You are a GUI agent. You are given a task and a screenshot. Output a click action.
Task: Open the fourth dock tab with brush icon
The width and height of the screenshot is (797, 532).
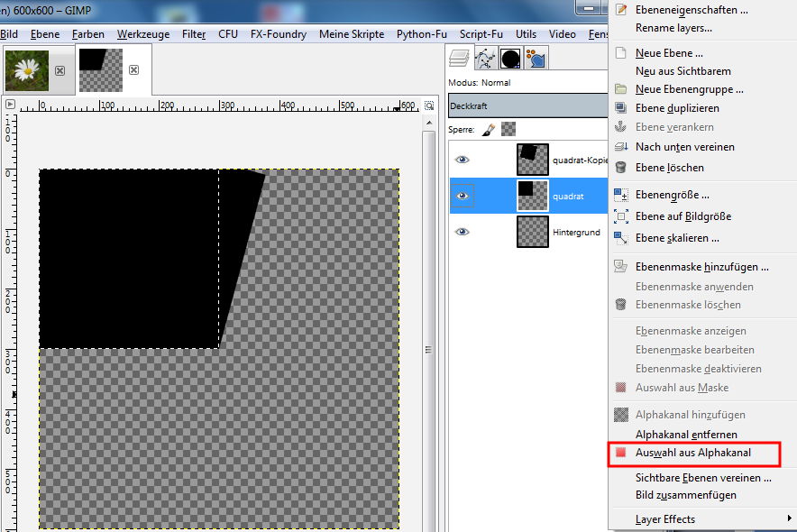536,59
